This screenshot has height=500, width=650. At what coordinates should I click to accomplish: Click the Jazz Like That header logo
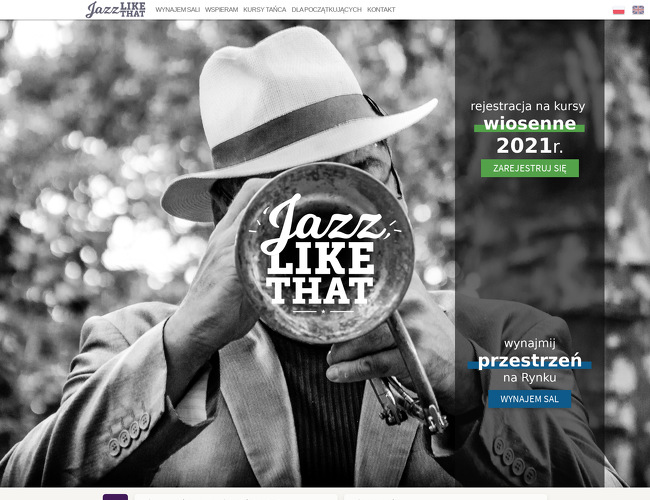pos(116,10)
